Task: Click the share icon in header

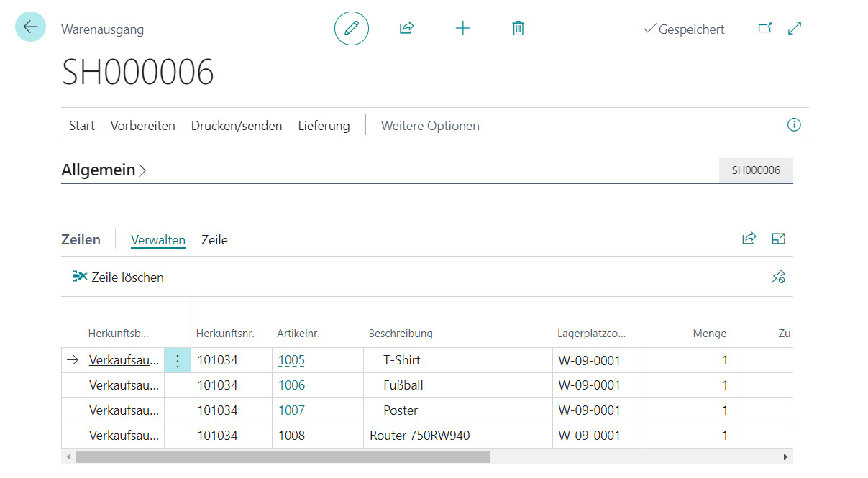Action: [406, 29]
